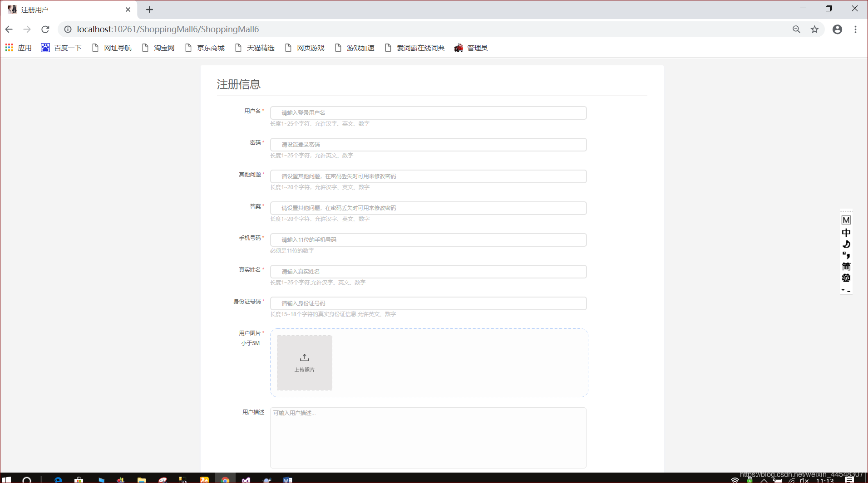Bookmark this page with the star icon
This screenshot has width=868, height=483.
(x=814, y=29)
